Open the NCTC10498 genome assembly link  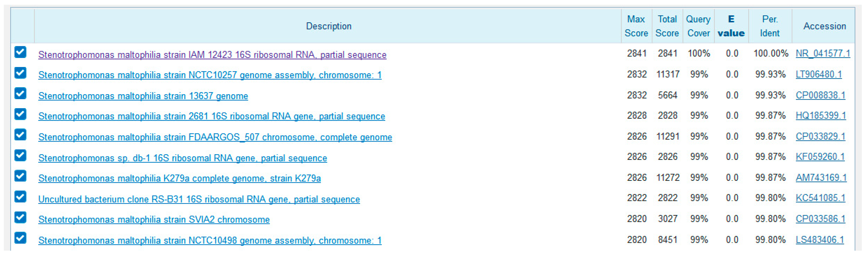210,240
